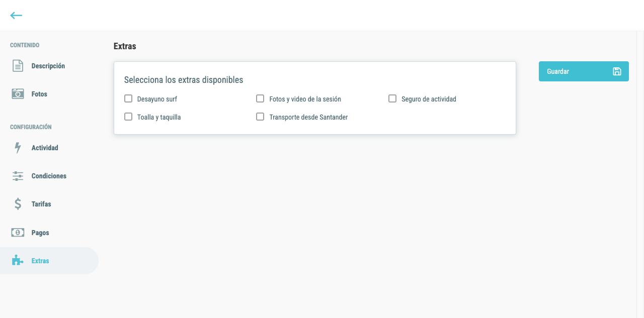644x318 pixels.
Task: Check Fotos y video de la sesión
Action: tap(260, 98)
